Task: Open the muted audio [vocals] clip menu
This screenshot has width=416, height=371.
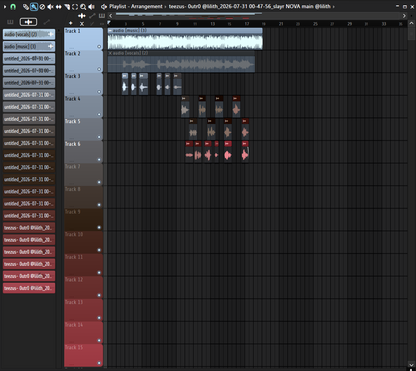Action: 110,53
